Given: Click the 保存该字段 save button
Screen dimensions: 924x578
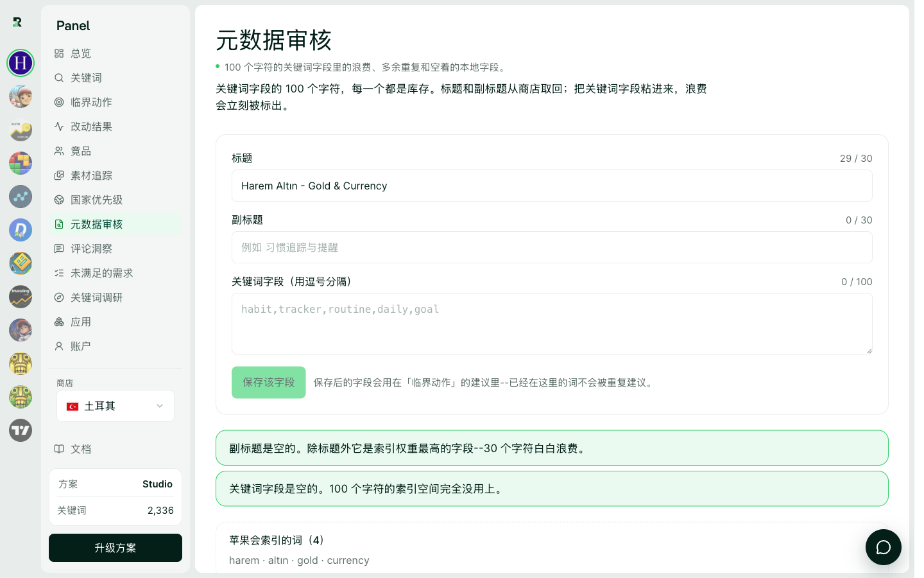Looking at the screenshot, I should pos(268,382).
